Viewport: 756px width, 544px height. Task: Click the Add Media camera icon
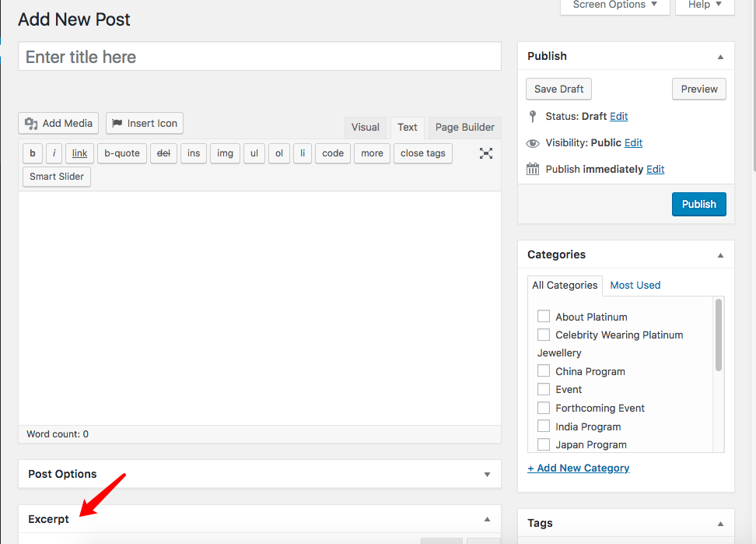click(x=31, y=124)
